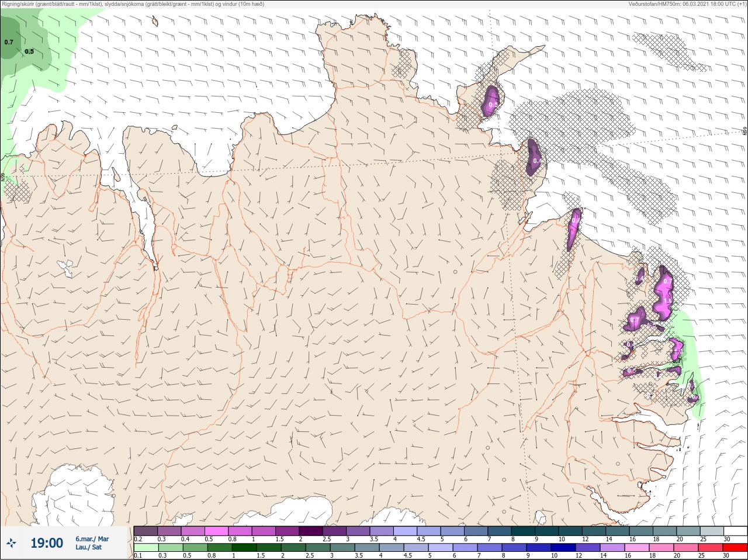748x560 pixels.
Task: Click the '30' label in the snow legend row
Action: pyautogui.click(x=726, y=539)
